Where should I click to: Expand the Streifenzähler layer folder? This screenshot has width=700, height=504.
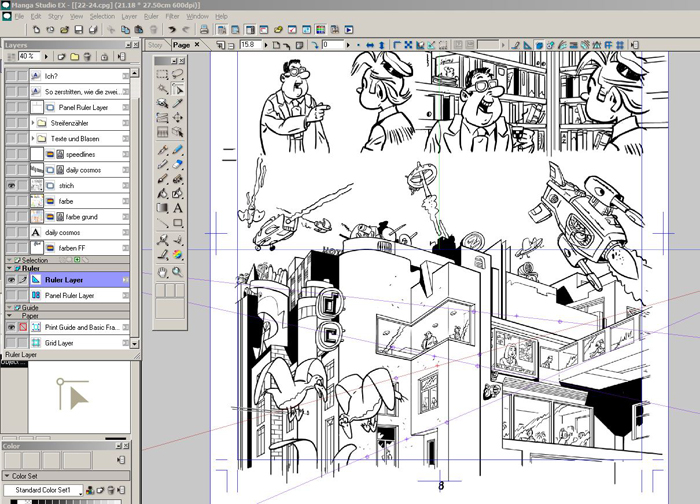click(x=34, y=123)
